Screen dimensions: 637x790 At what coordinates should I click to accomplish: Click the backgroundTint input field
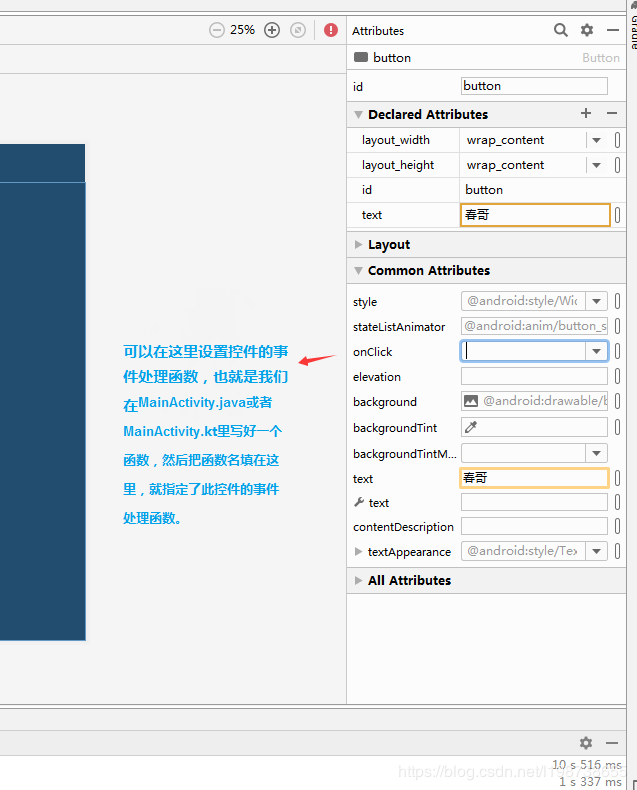click(x=534, y=427)
